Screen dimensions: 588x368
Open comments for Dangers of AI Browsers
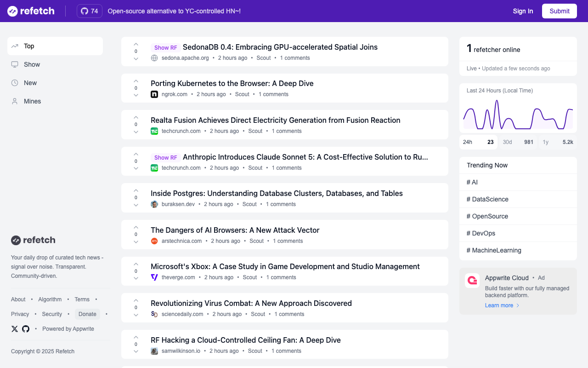(x=288, y=241)
